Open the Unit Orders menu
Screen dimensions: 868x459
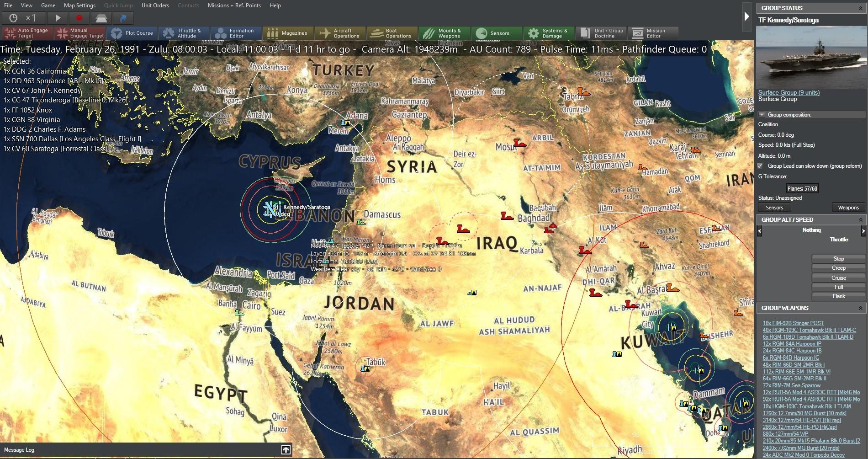[x=154, y=5]
